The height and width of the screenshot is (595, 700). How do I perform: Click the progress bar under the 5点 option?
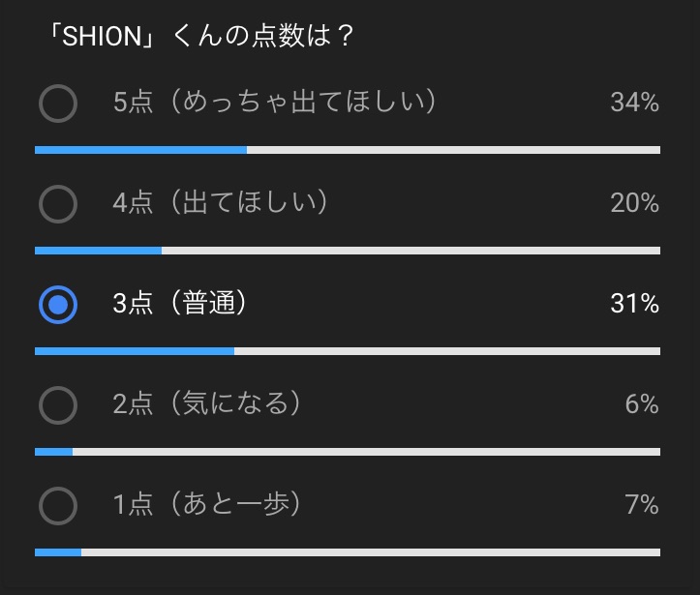[x=348, y=150]
